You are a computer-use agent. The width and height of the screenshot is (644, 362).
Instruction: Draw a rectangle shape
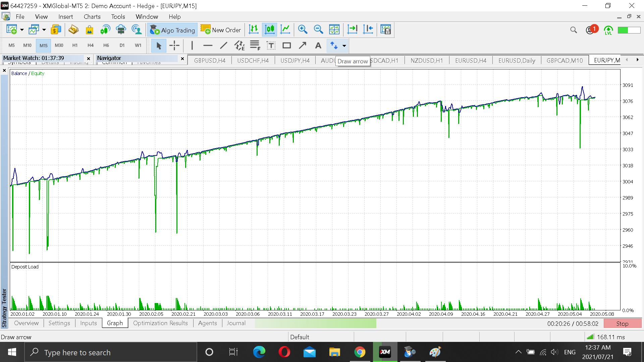click(287, 46)
